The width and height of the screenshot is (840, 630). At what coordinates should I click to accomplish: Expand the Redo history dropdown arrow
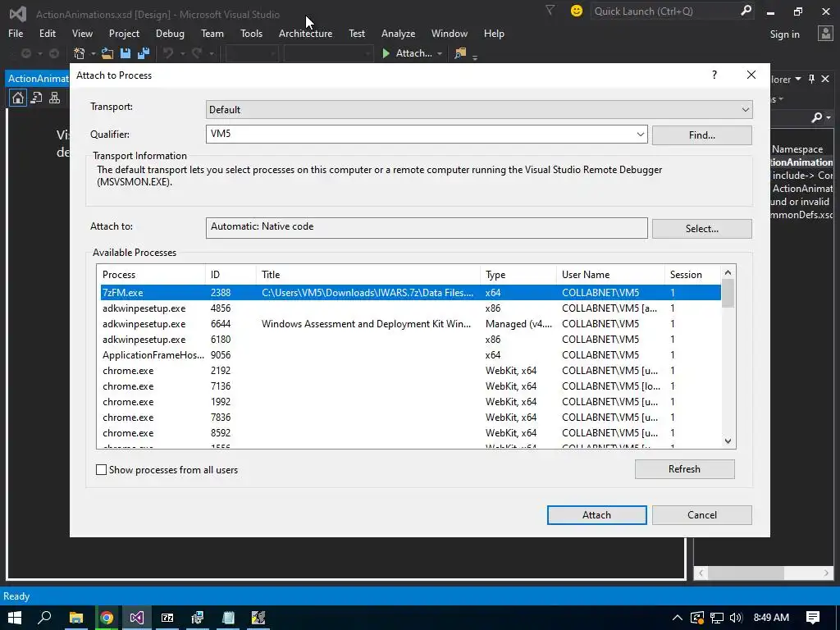(x=211, y=53)
